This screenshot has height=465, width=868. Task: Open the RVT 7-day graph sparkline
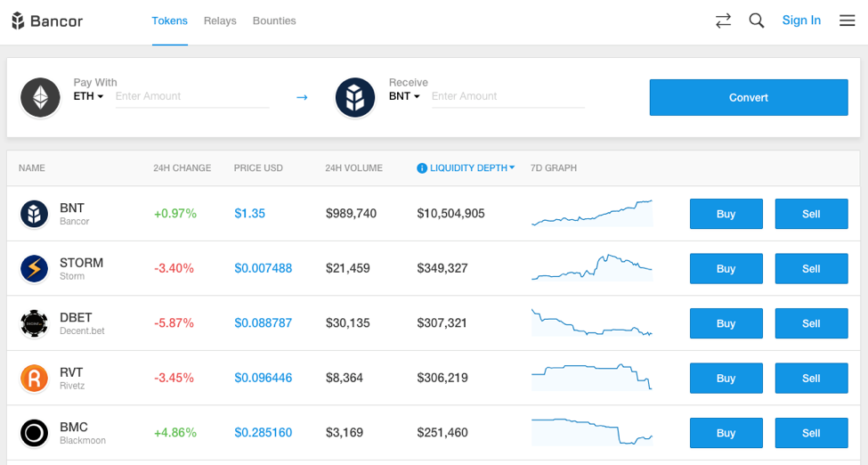click(592, 378)
